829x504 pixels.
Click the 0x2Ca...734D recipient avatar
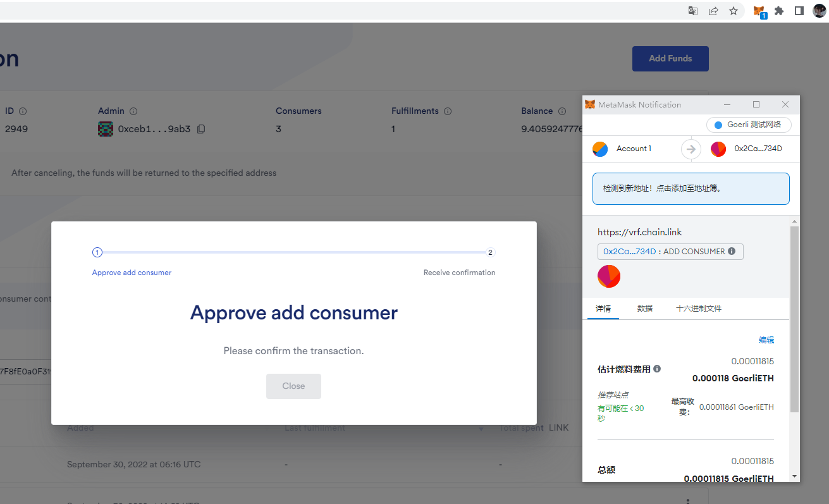(x=718, y=149)
